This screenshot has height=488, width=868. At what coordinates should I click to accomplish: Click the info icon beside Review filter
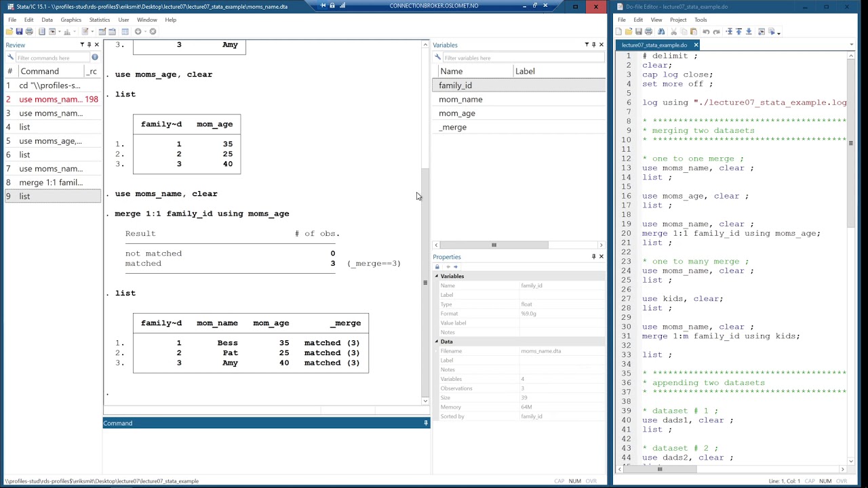94,58
